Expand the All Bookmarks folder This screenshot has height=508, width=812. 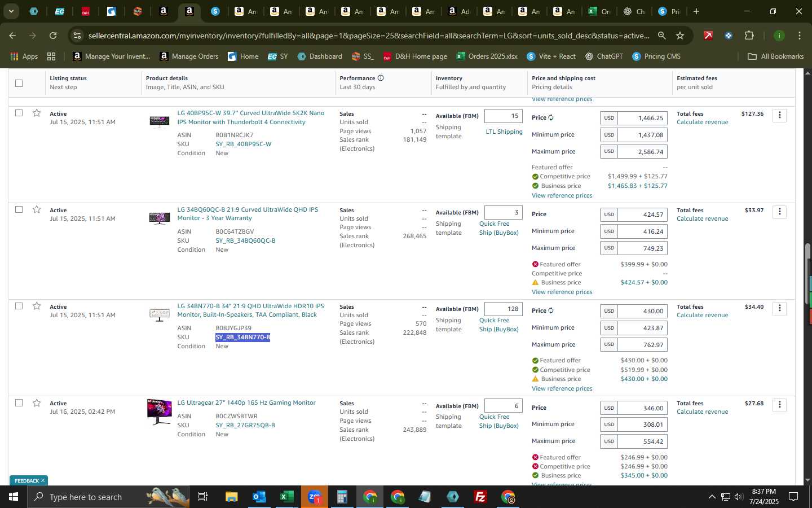point(775,56)
